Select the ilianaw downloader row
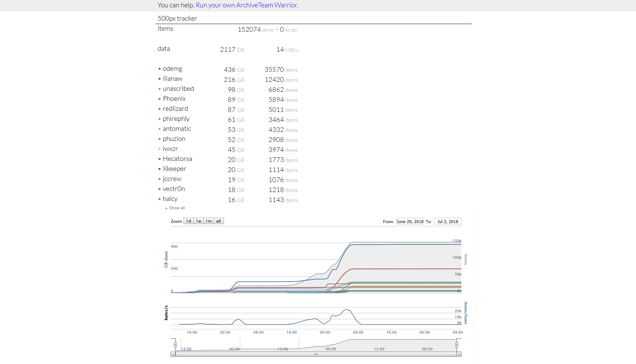 228,79
